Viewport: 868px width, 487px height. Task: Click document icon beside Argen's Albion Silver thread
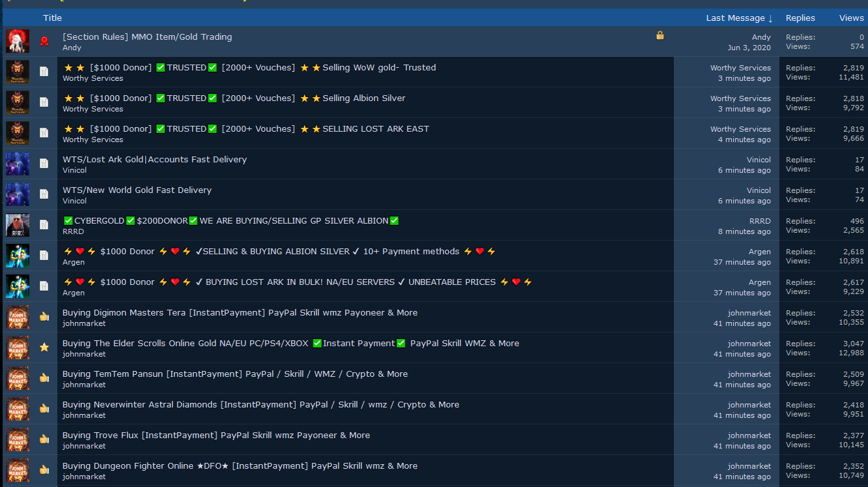pos(44,256)
